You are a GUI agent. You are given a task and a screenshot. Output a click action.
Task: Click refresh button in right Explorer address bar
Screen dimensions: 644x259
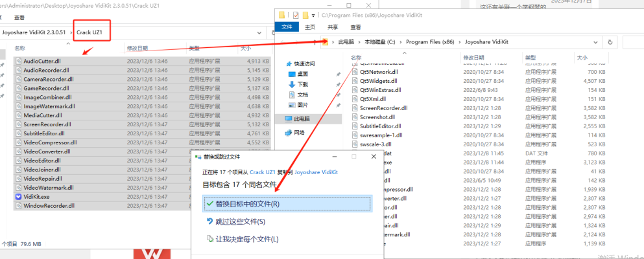[x=610, y=42]
